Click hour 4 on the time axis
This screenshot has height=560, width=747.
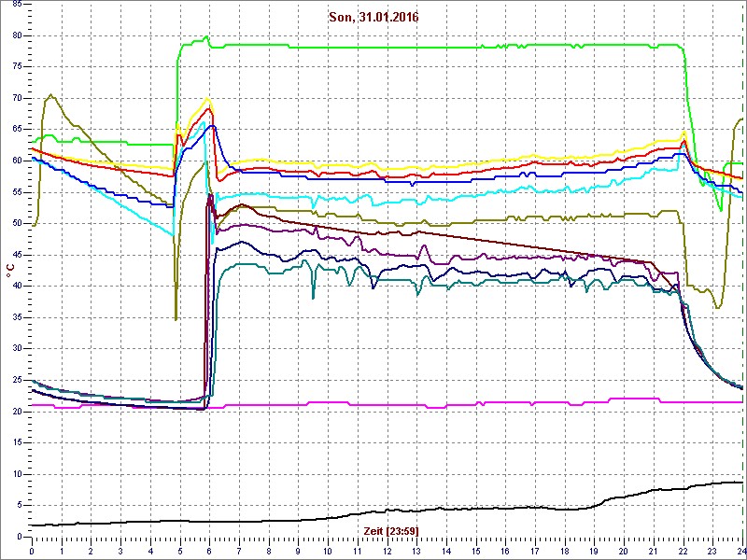click(150, 550)
